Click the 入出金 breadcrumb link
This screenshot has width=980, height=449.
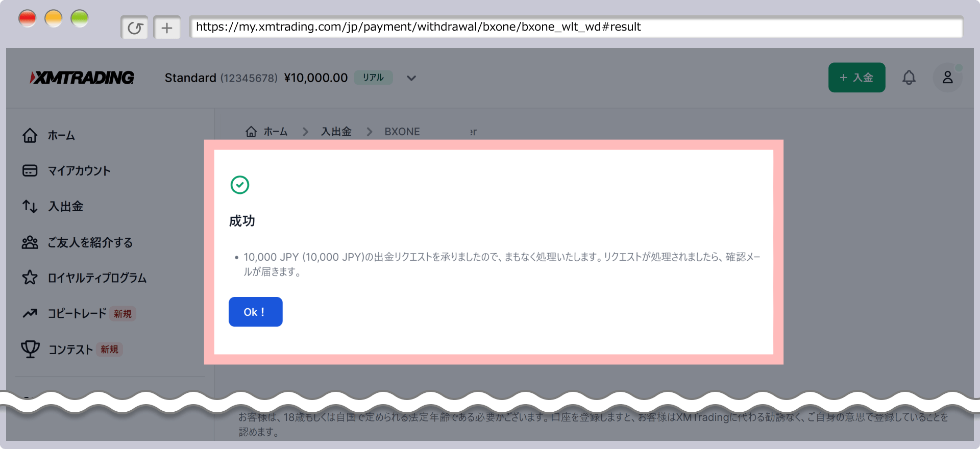pos(336,132)
